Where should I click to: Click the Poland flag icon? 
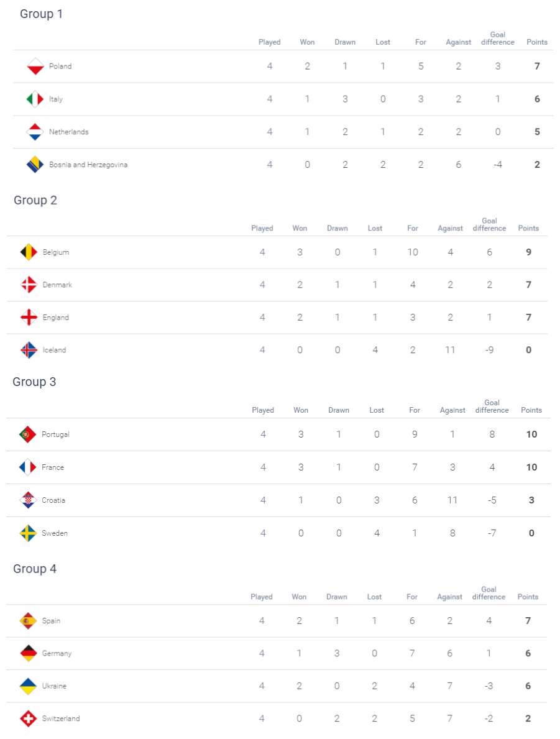tap(35, 67)
